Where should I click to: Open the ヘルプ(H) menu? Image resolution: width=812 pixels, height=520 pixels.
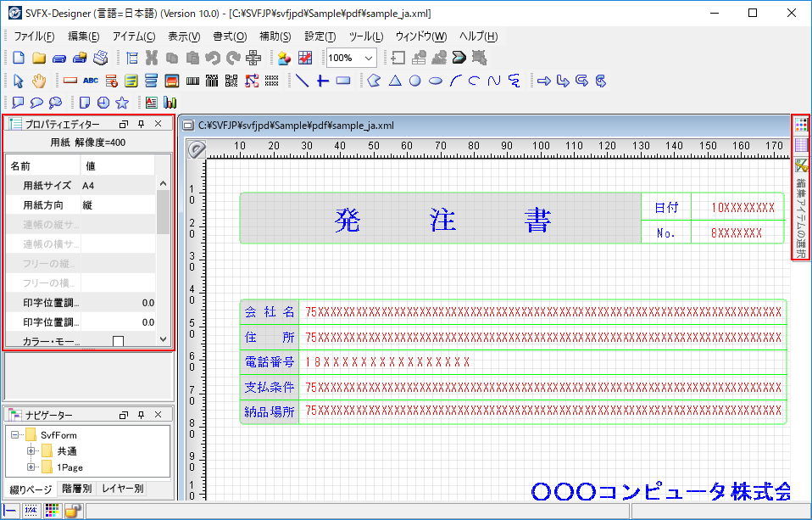tap(479, 36)
